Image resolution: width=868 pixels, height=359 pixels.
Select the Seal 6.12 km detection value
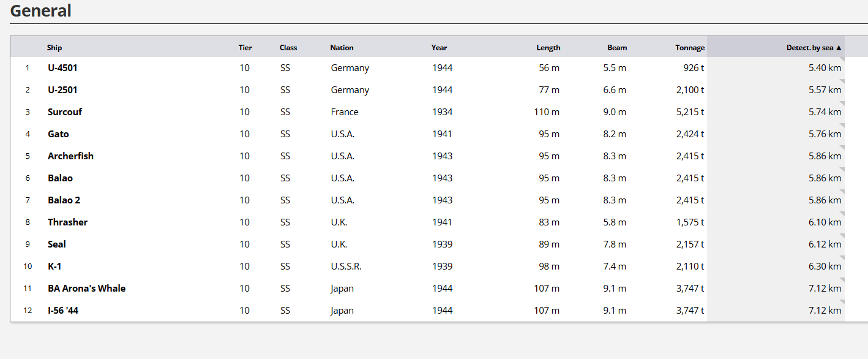pyautogui.click(x=825, y=244)
